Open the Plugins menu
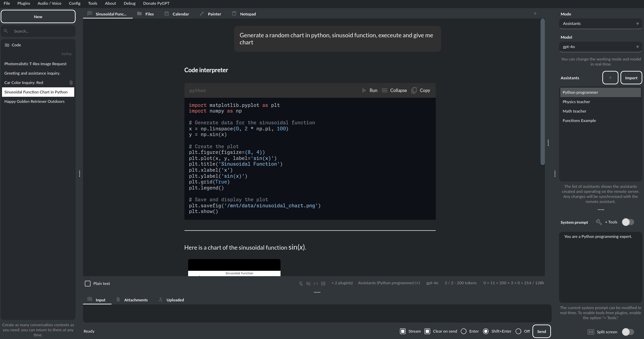The height and width of the screenshot is (339, 644). (x=24, y=3)
